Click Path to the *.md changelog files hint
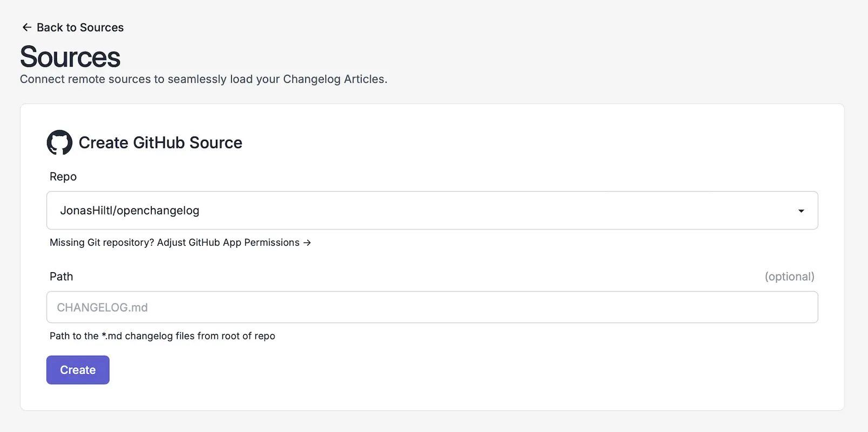 pyautogui.click(x=162, y=336)
